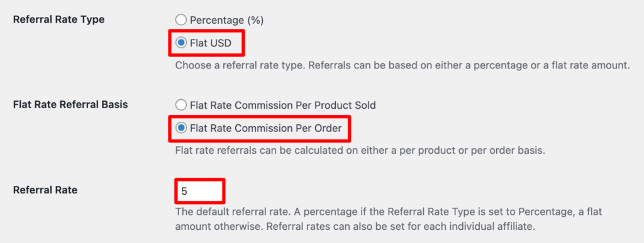Viewport: 644px width, 243px height.
Task: Click the "Referral Rate Type" setting heading
Action: pyautogui.click(x=58, y=19)
